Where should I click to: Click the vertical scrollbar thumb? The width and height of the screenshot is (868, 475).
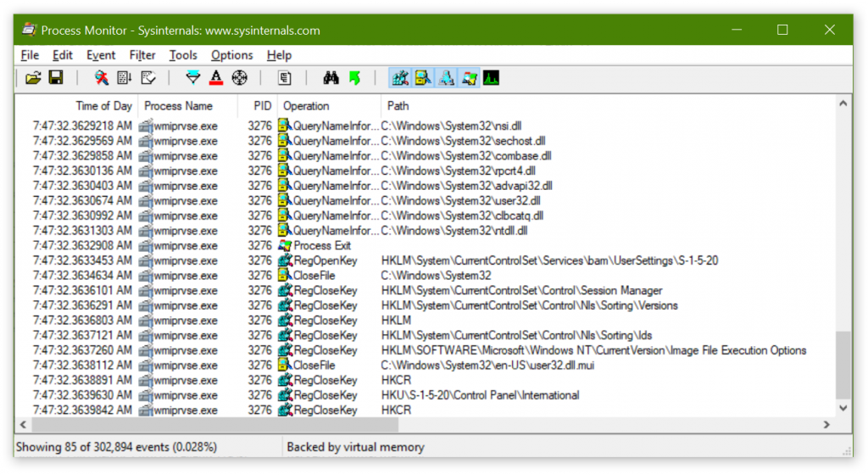(x=843, y=365)
